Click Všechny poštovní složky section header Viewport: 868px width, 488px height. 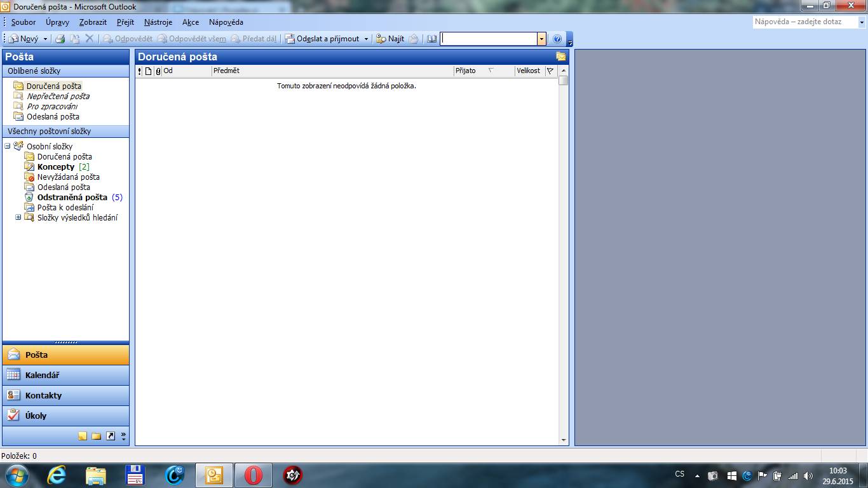65,132
